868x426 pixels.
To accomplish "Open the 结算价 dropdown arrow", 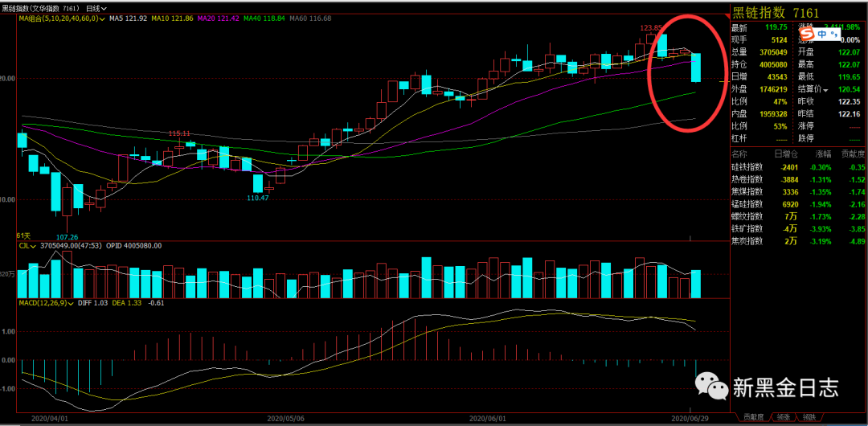I will pyautogui.click(x=825, y=90).
